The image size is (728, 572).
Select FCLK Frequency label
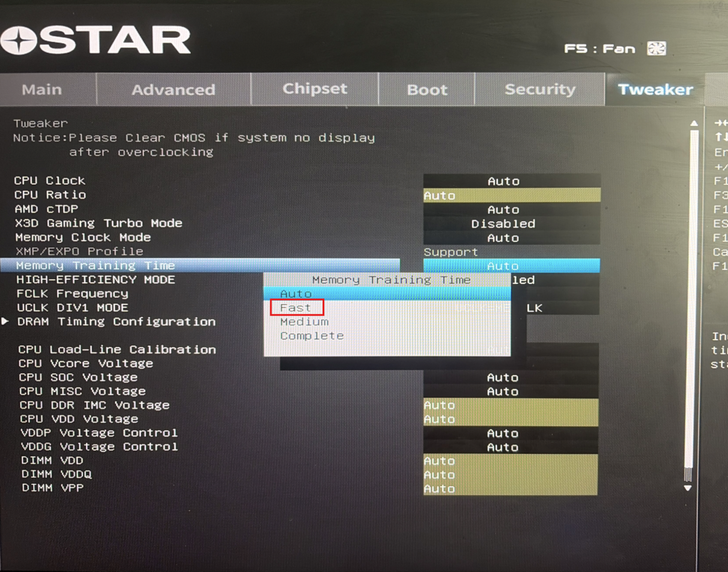pyautogui.click(x=72, y=294)
